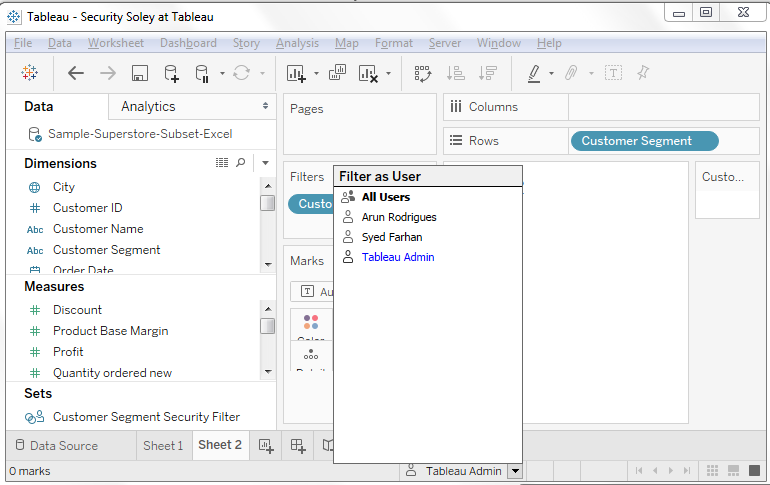Screen dimensions: 770x485
Task: Open the New Worksheet dropdown arrow
Action: [316, 74]
